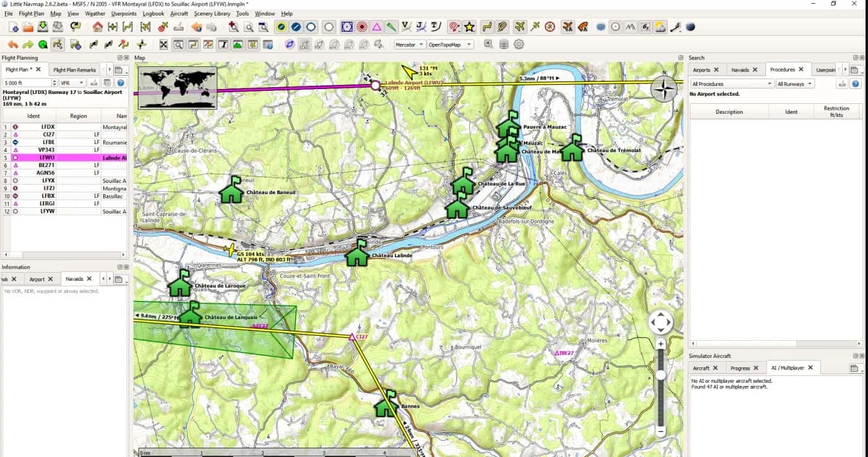Screen dimensions: 868x457
Task: Click the gear options icon in toolbar
Action: coord(519,45)
